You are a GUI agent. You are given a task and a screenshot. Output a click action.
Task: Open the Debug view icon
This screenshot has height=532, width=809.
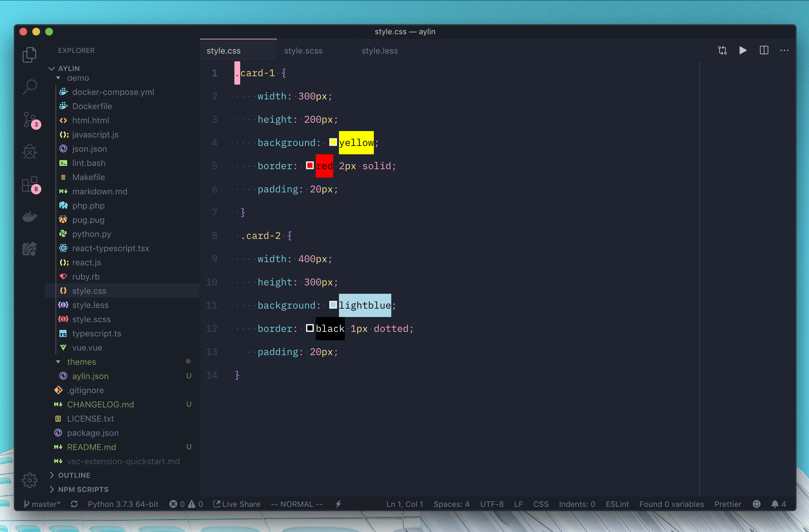[x=30, y=152]
